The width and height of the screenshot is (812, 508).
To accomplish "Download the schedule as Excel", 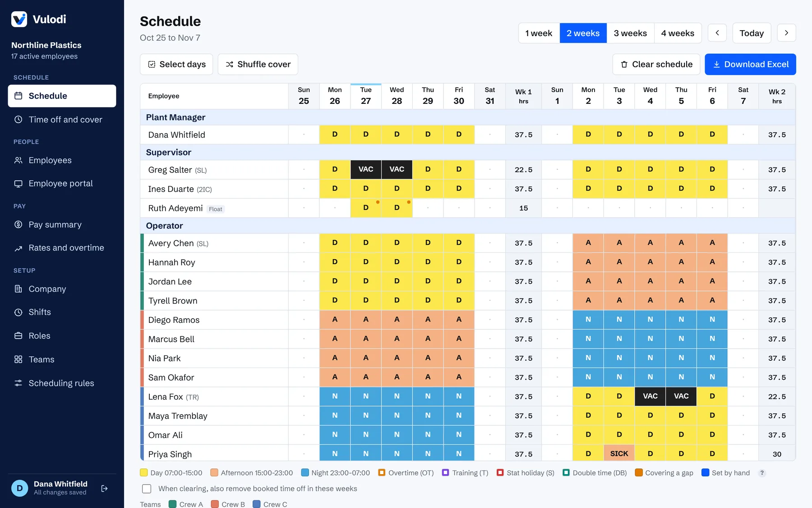I will click(750, 64).
